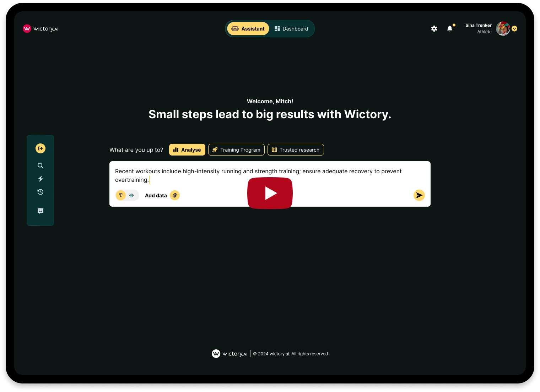Click the lightning bolt quick actions icon
The width and height of the screenshot is (540, 392).
(x=40, y=179)
